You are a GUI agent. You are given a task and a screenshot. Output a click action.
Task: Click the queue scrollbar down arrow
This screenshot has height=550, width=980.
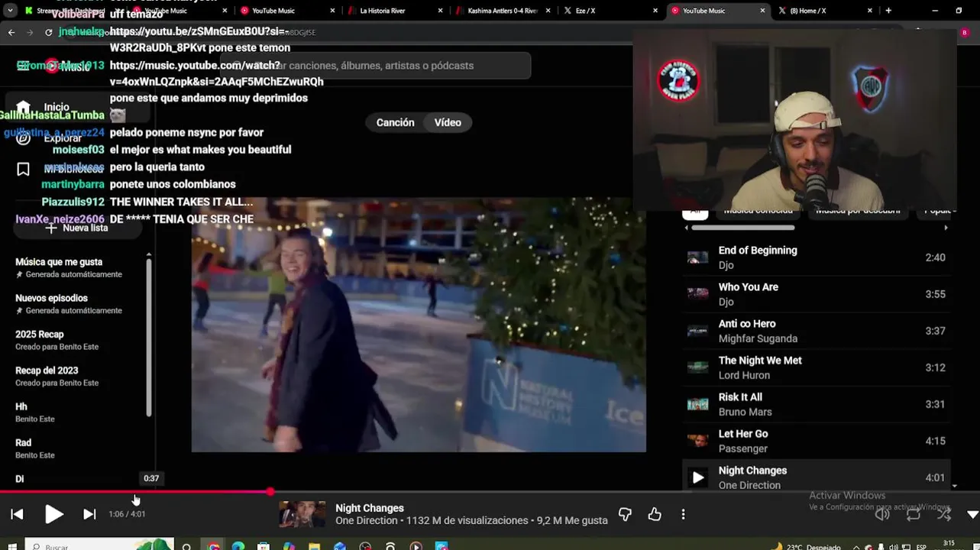[954, 486]
